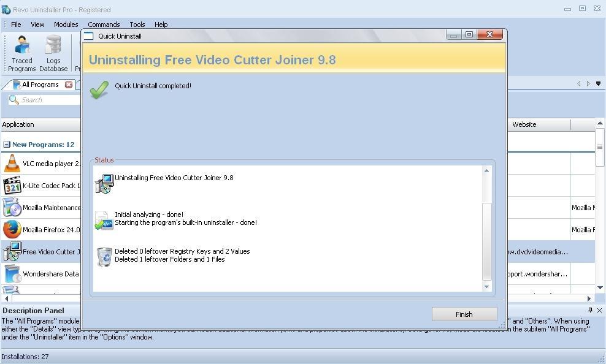Select the Mozilla Maintenance Service icon
The width and height of the screenshot is (606, 364).
point(10,208)
